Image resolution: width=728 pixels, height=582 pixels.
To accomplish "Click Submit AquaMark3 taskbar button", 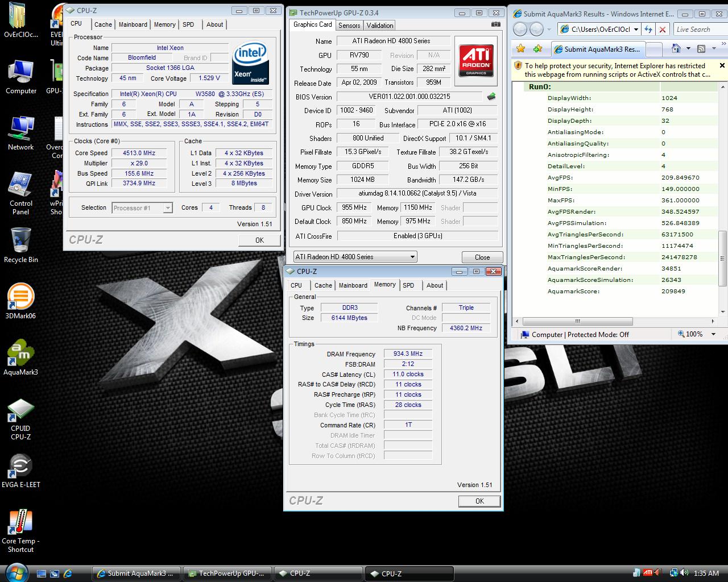I will (136, 573).
